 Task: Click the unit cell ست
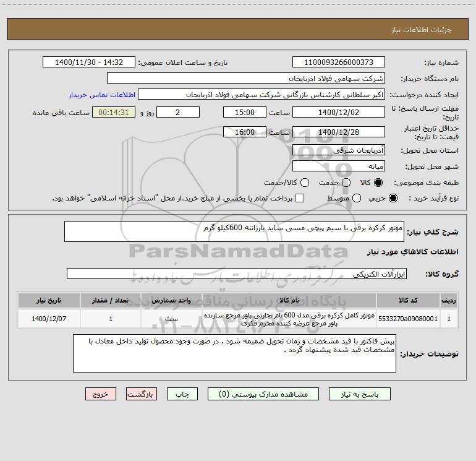(171, 319)
